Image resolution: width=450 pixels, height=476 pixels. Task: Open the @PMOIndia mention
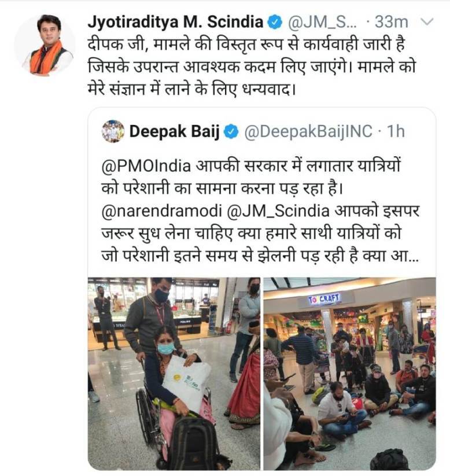click(146, 167)
